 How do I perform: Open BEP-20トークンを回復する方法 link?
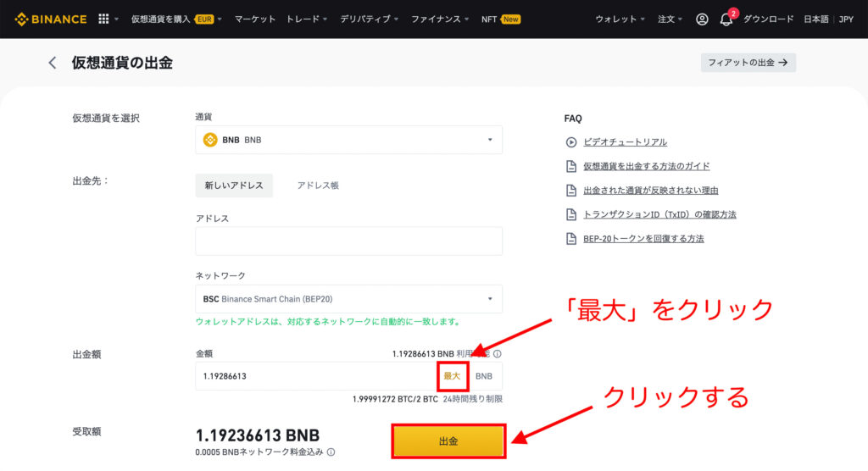(x=643, y=239)
